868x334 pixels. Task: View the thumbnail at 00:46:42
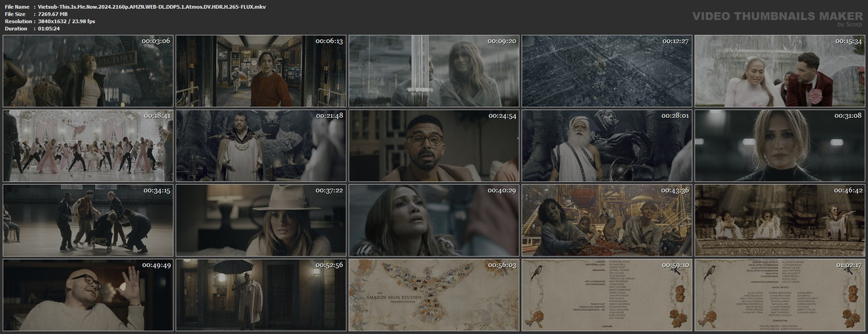[780, 220]
